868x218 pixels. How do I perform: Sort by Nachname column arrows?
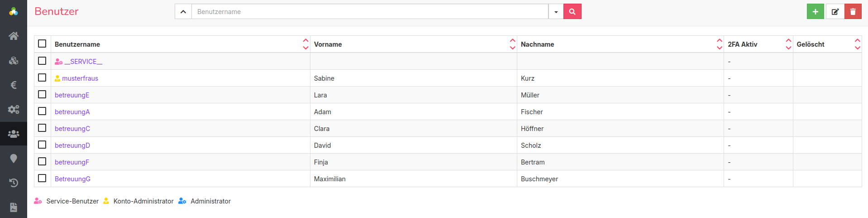719,44
